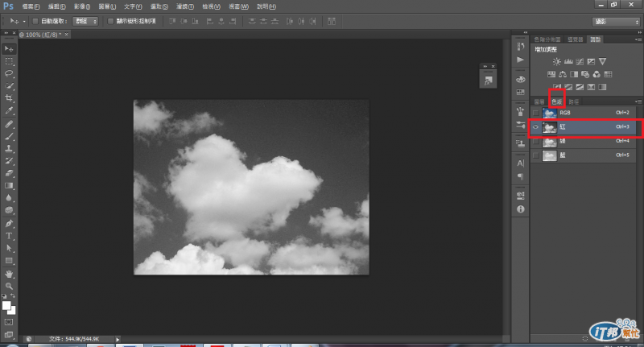Select the Hand tool

[9, 274]
